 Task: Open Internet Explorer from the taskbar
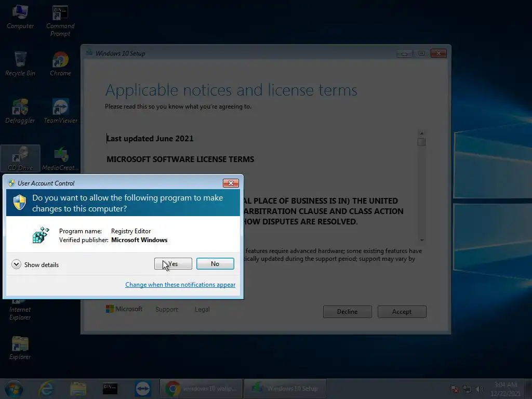click(46, 389)
